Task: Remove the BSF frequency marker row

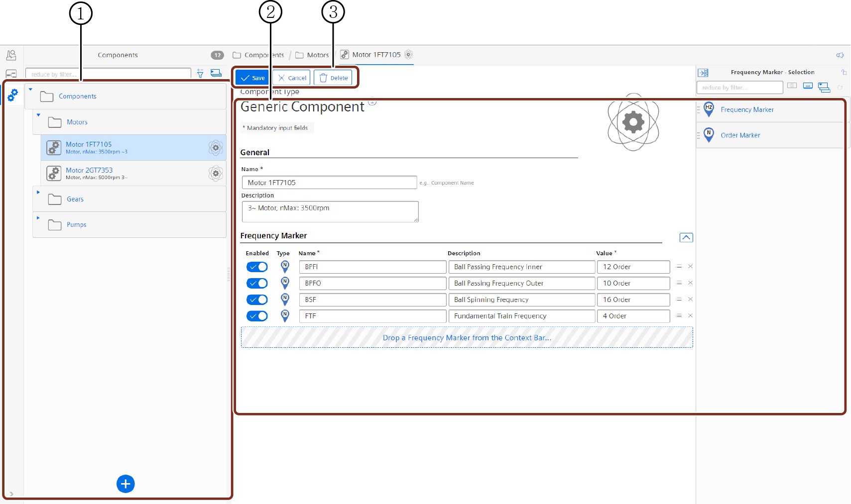Action: [690, 300]
